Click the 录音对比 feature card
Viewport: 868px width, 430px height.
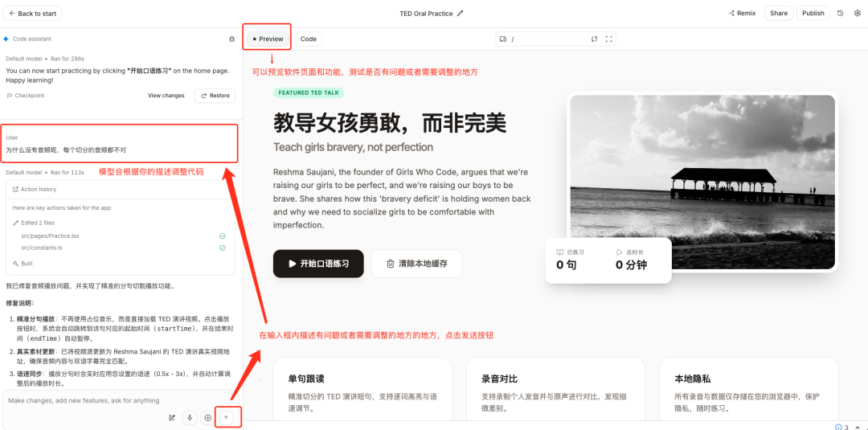click(x=556, y=390)
